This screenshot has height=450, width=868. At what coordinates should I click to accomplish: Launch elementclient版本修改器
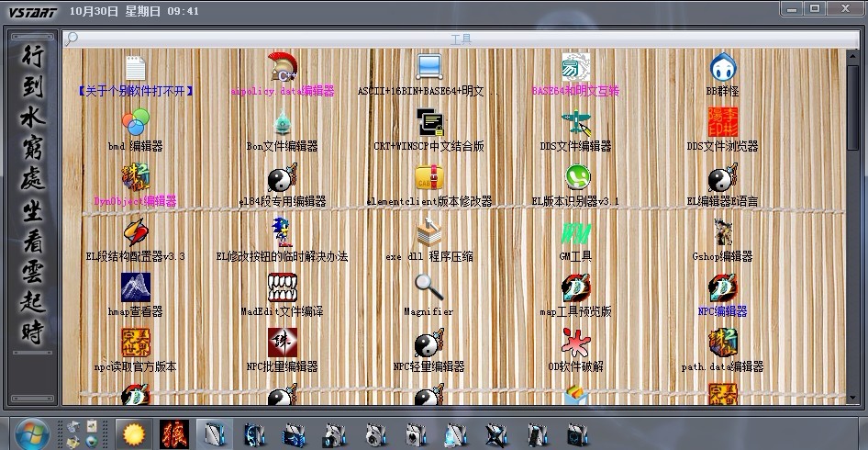pyautogui.click(x=428, y=178)
